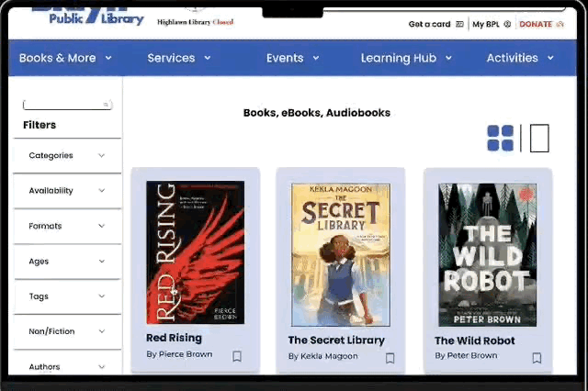Click the card icon beside Get a card
The width and height of the screenshot is (588, 391).
(459, 24)
